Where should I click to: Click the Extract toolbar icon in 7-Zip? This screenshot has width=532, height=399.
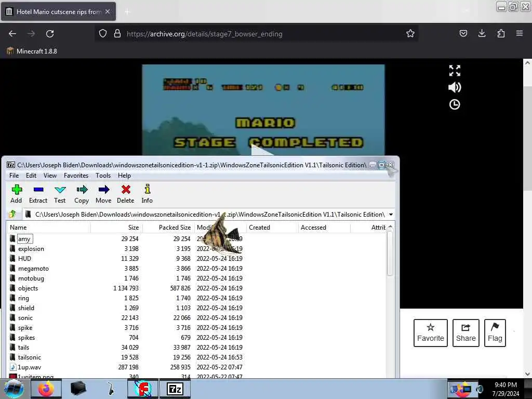tap(38, 194)
